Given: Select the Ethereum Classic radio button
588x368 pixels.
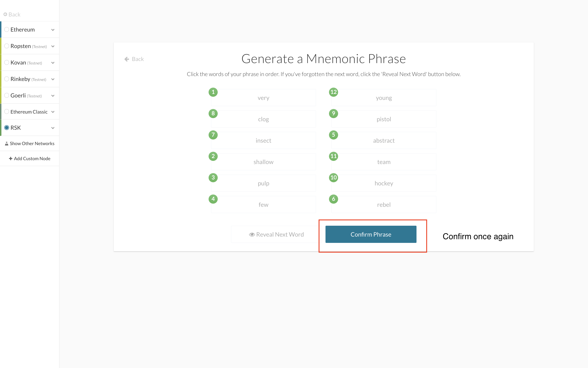Looking at the screenshot, I should (x=7, y=112).
